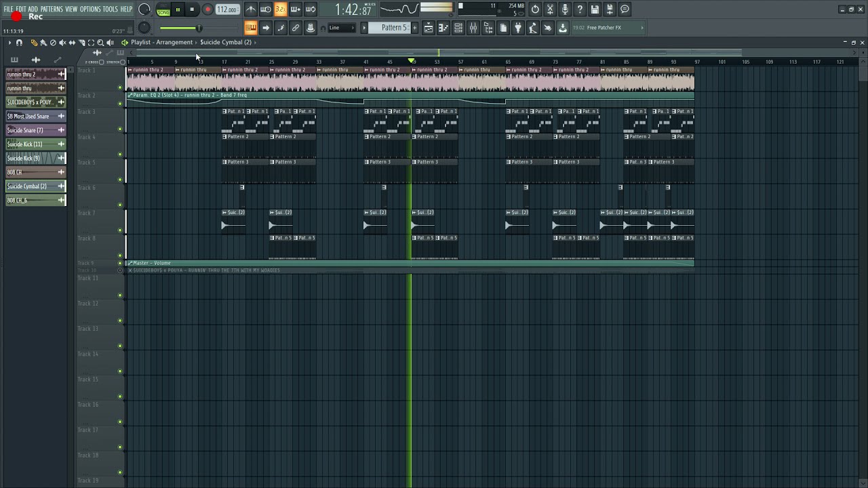Save the project with floppy icon
The image size is (868, 488).
(595, 9)
